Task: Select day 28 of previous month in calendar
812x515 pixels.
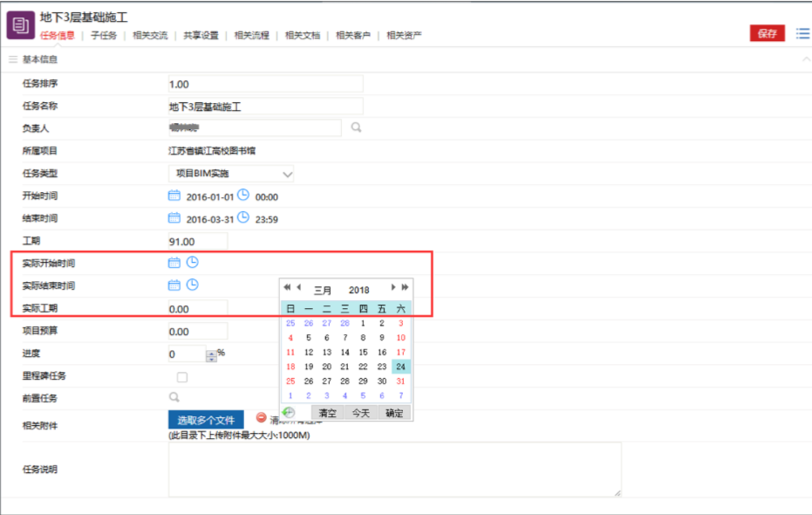Action: coord(345,323)
